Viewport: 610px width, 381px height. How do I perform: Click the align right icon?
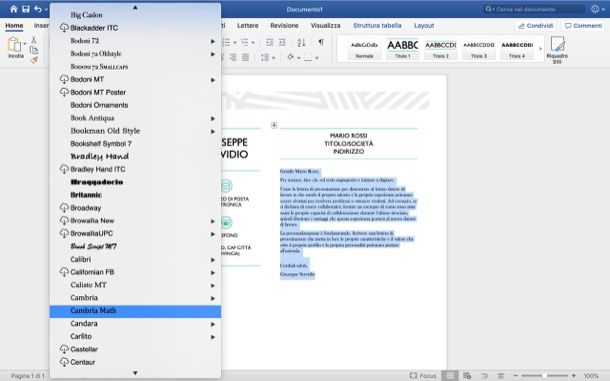point(233,58)
